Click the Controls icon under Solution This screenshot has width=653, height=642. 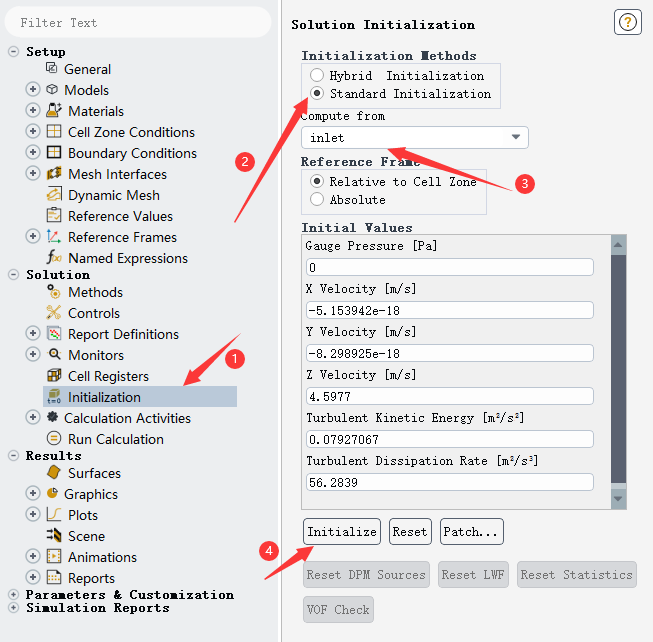pos(54,313)
